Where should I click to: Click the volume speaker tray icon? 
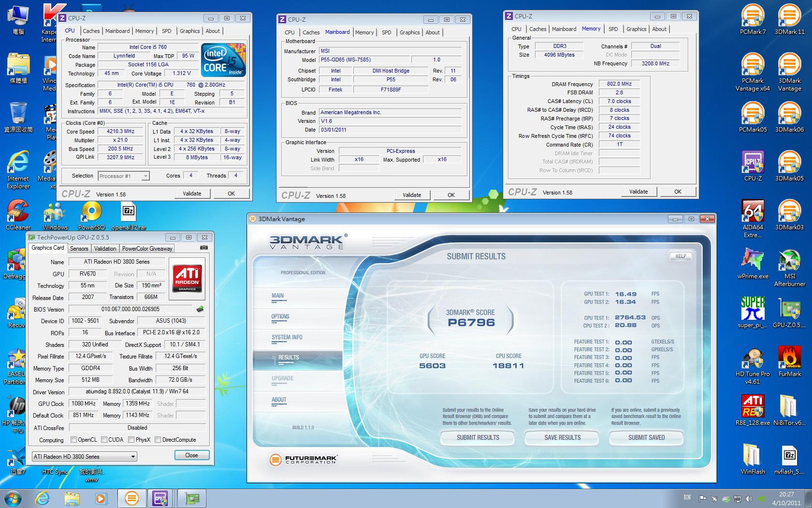[x=749, y=498]
